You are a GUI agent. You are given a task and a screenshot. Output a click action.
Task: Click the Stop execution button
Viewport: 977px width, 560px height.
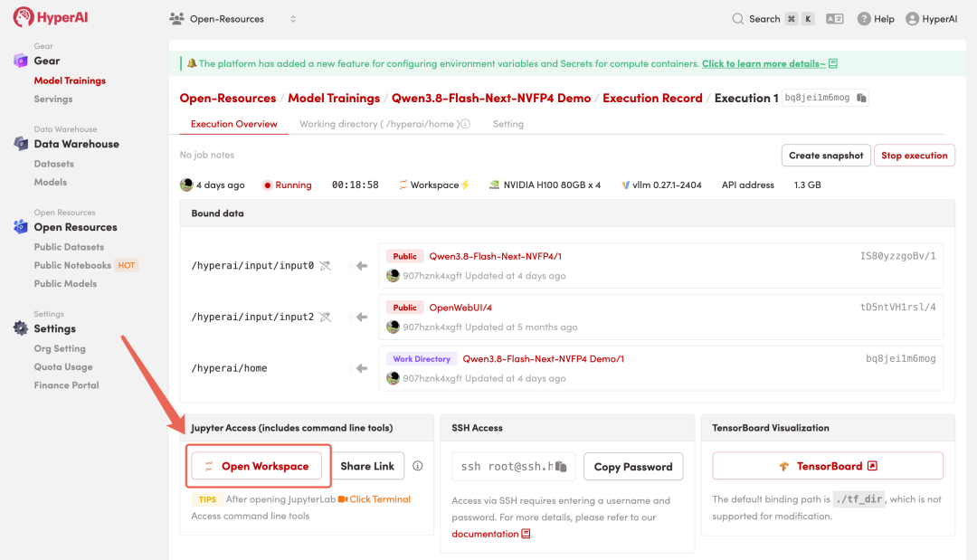click(x=914, y=155)
